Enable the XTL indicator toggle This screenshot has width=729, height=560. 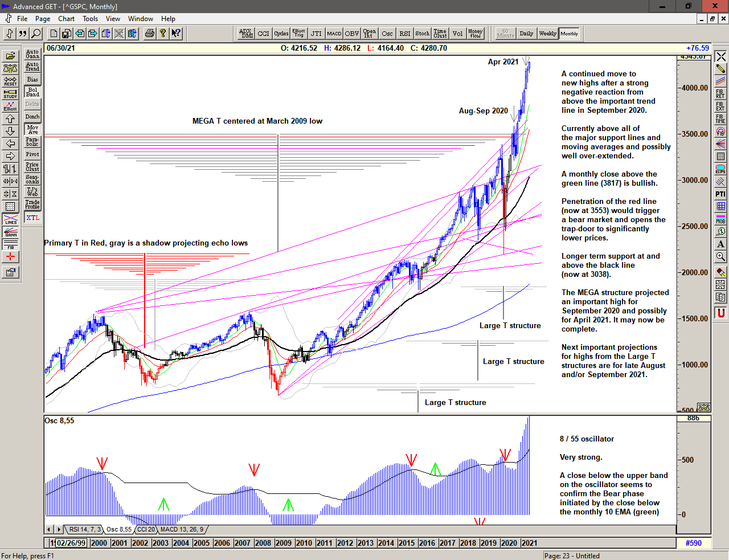pos(32,218)
